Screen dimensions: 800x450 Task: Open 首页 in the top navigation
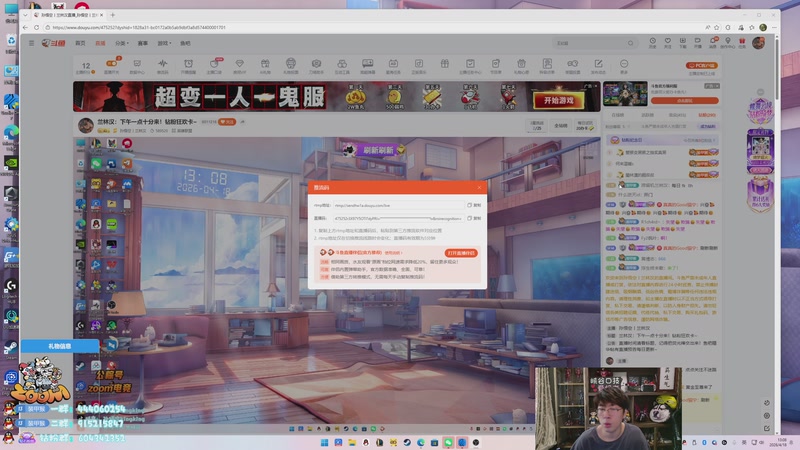[80, 43]
